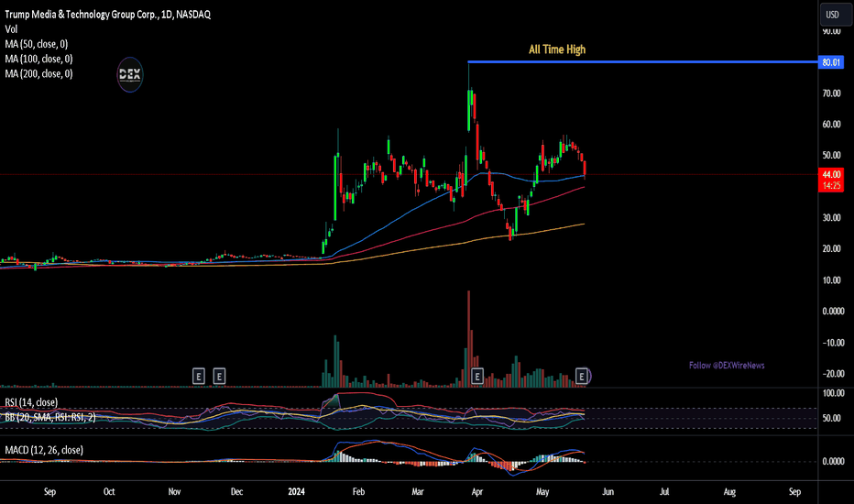The width and height of the screenshot is (854, 504).
Task: Select the MACD (12, 26, close) label
Action: [x=44, y=450]
